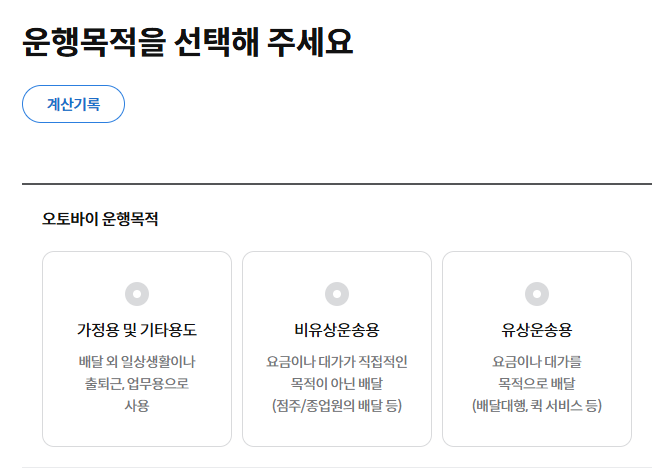Click the 운행목적을 선택해 주세요 page heading
Screen dimensions: 667x468
pyautogui.click(x=188, y=42)
